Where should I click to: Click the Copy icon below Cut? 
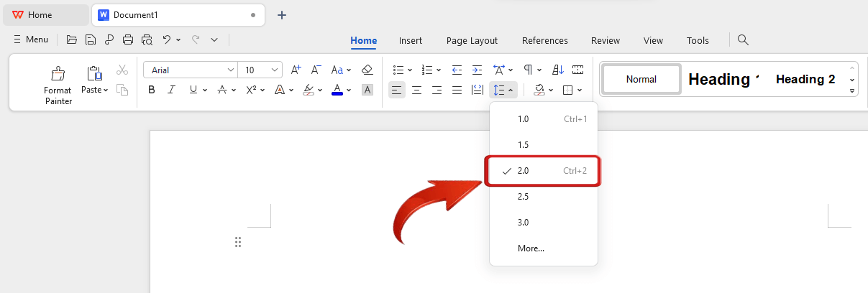(122, 90)
